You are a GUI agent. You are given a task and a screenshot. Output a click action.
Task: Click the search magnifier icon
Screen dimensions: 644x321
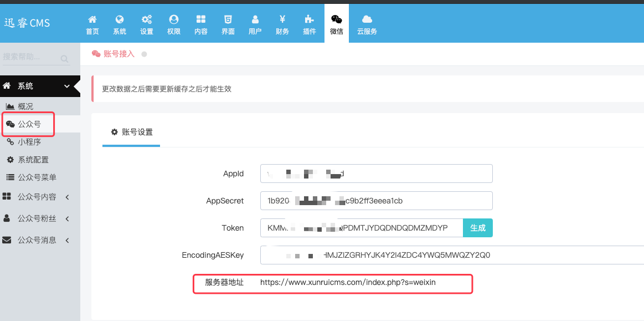pos(64,59)
